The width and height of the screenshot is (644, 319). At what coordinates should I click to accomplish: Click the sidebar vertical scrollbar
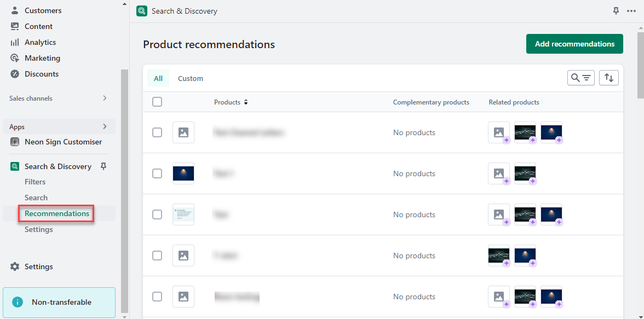(124, 186)
